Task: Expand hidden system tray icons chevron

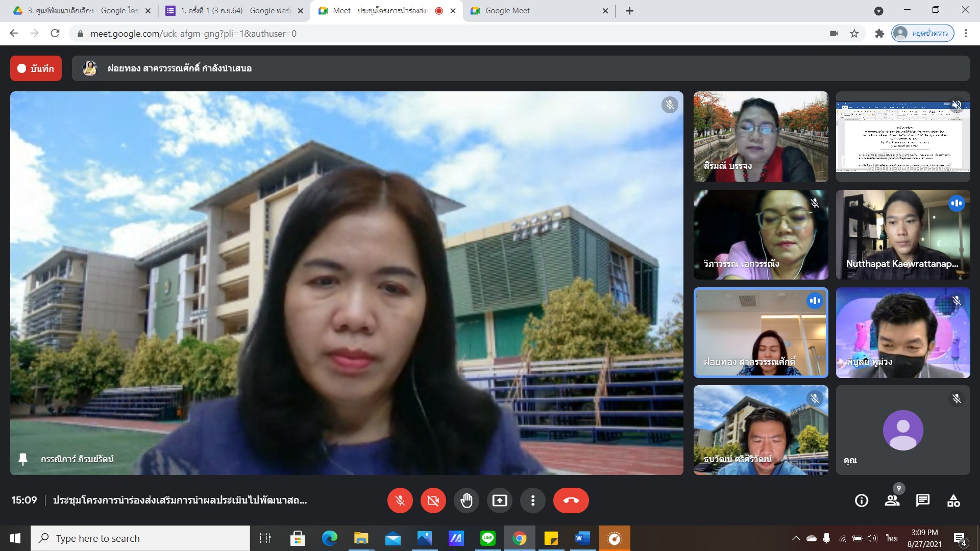Action: click(x=795, y=538)
